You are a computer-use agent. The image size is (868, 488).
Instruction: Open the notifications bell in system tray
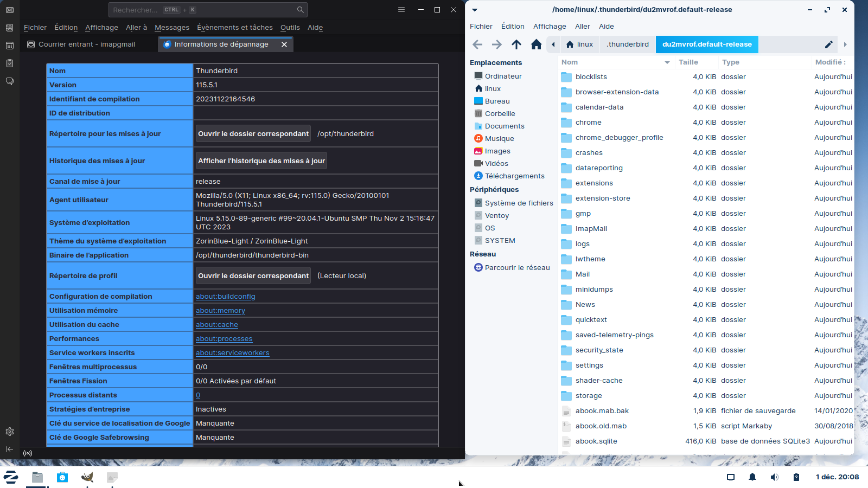point(752,477)
